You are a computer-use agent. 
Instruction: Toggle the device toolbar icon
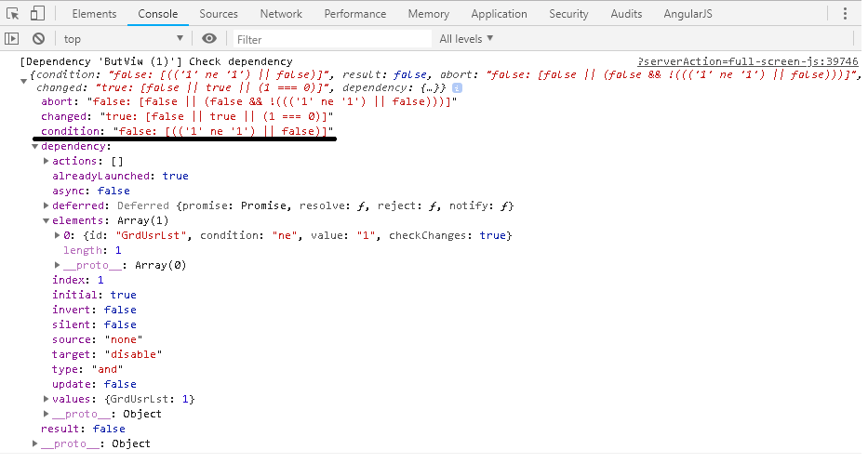point(37,14)
